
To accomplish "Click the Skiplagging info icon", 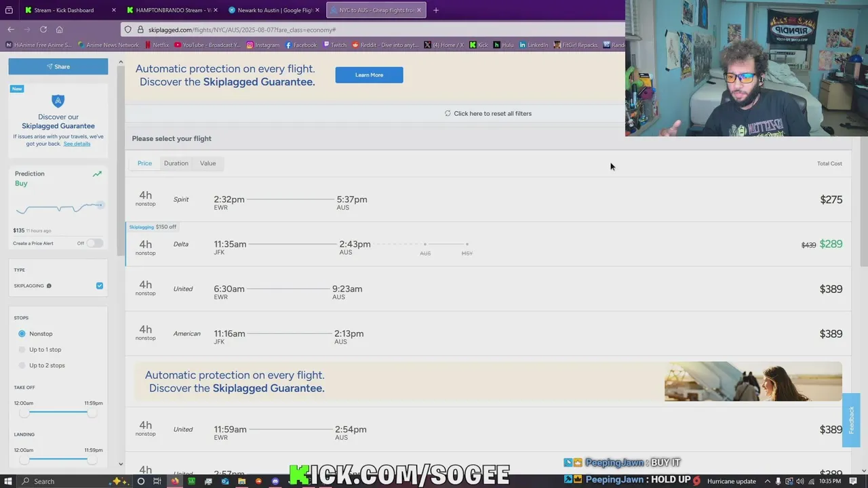I will [49, 286].
